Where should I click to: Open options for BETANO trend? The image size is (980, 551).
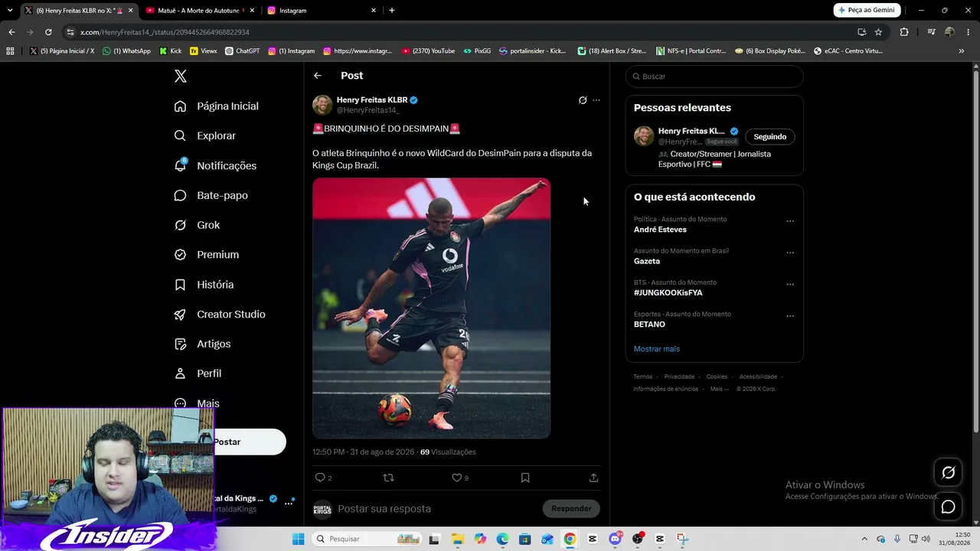pyautogui.click(x=790, y=315)
